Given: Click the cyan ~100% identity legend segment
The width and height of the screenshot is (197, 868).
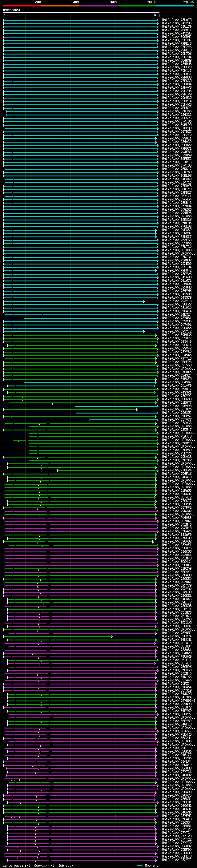Looking at the screenshot, I should 175,6.
